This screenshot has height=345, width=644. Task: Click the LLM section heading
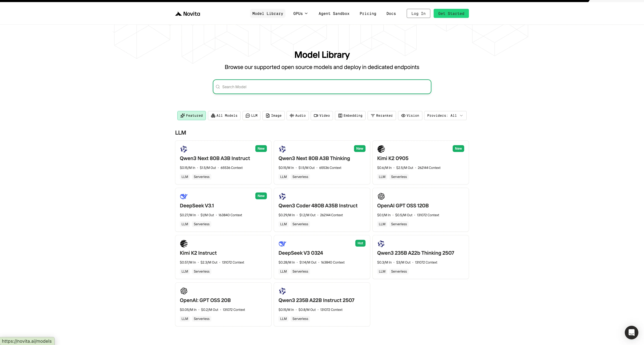point(181,133)
